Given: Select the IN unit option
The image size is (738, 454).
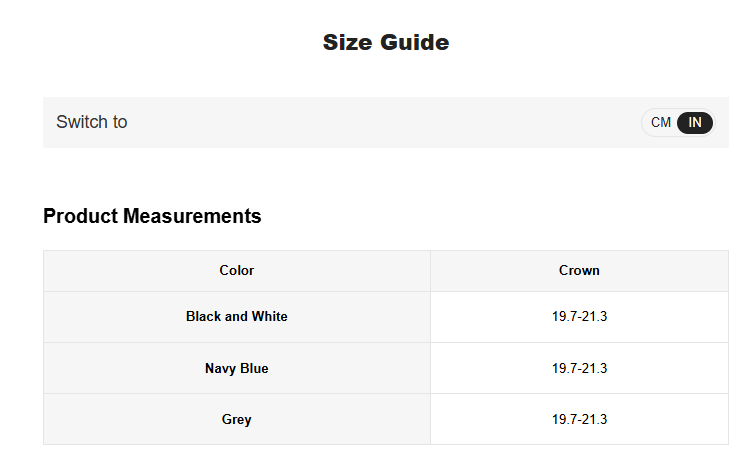Looking at the screenshot, I should pos(695,123).
